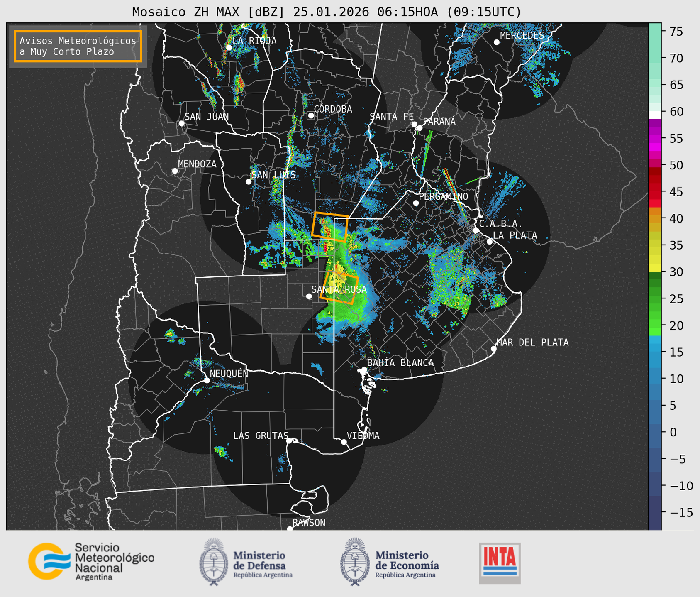Screen dimensions: 700x597
Task: Click the SAN LUIS city label
Action: (273, 175)
